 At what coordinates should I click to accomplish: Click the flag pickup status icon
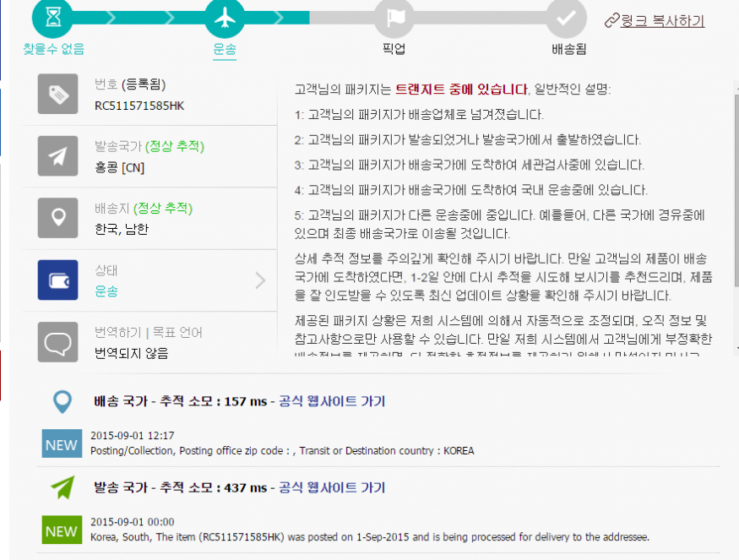pos(394,17)
